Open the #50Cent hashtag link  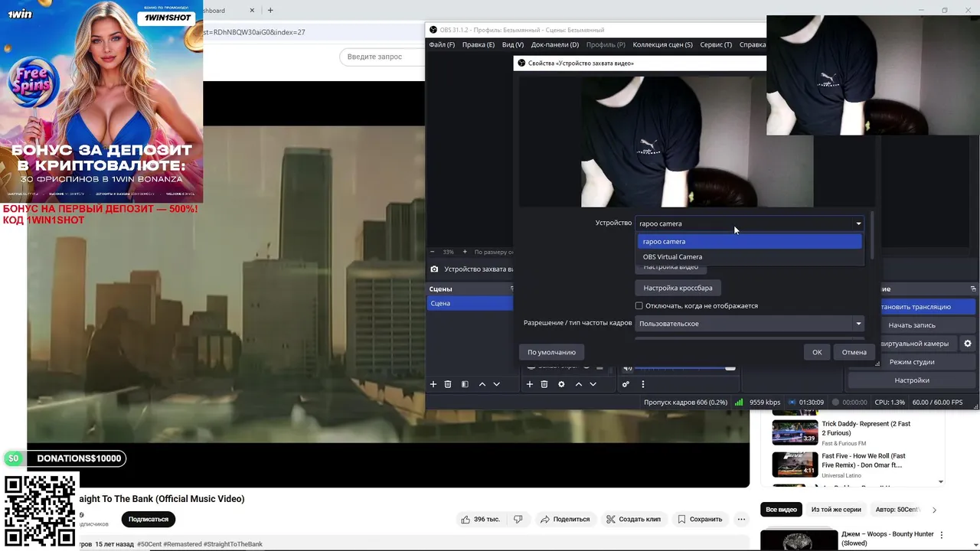[149, 544]
